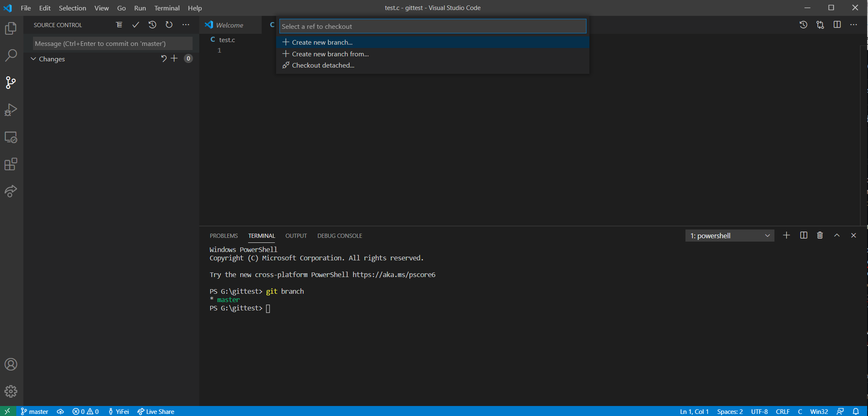868x416 pixels.
Task: Switch to the OUTPUT tab
Action: (x=296, y=236)
